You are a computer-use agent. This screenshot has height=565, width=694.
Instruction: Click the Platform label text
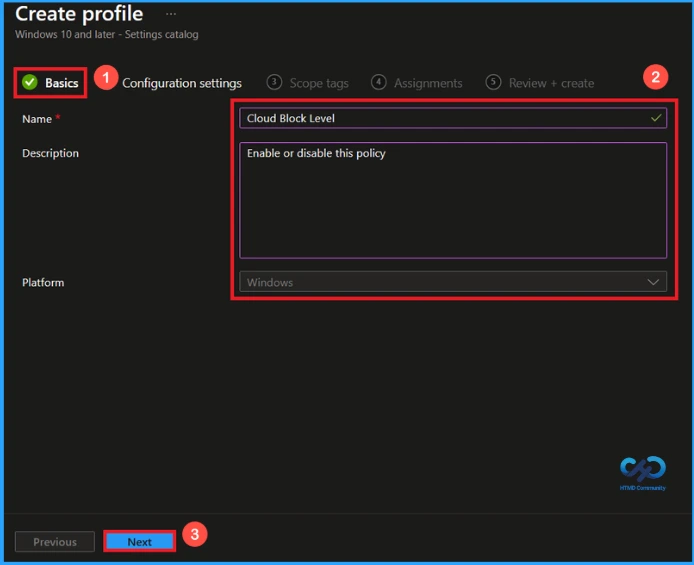click(x=43, y=282)
